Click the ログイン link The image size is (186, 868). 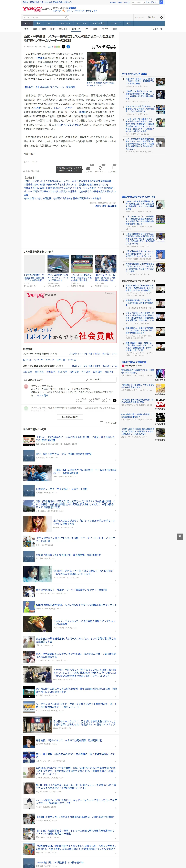pyautogui.click(x=57, y=11)
